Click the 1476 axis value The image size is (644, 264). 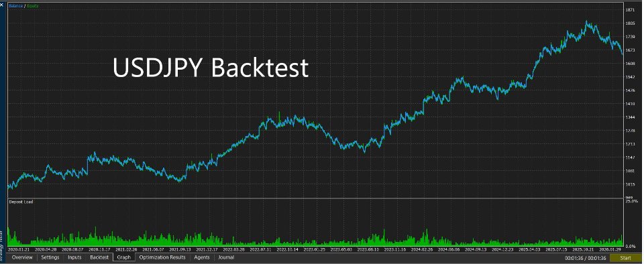tap(631, 90)
